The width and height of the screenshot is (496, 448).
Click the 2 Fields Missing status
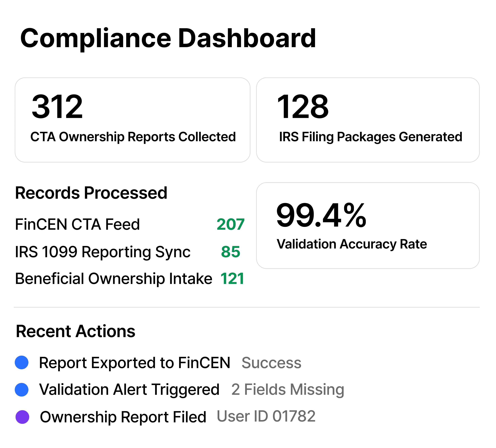(x=288, y=390)
